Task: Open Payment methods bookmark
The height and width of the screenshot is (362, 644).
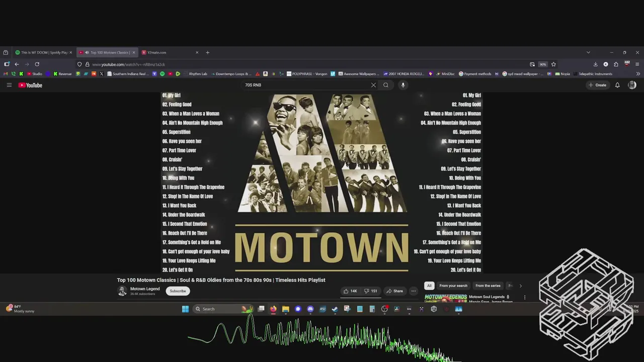Action: 474,74
